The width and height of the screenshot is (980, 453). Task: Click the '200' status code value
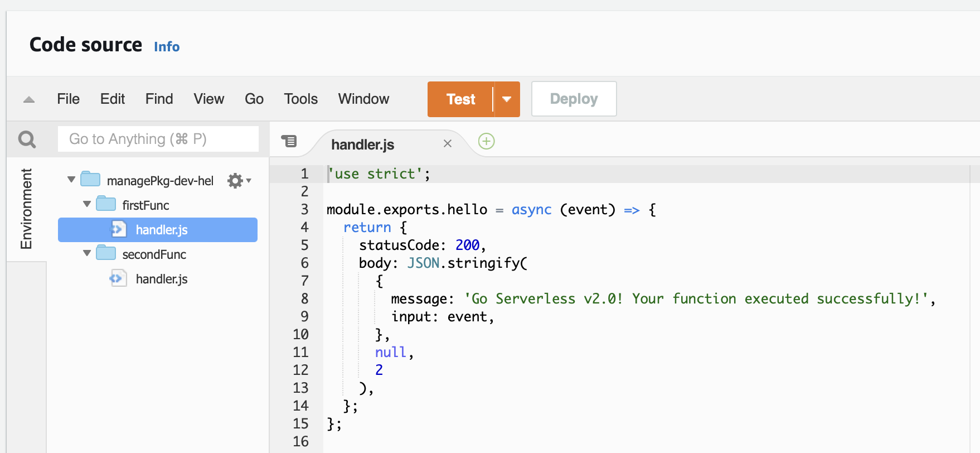pos(467,245)
